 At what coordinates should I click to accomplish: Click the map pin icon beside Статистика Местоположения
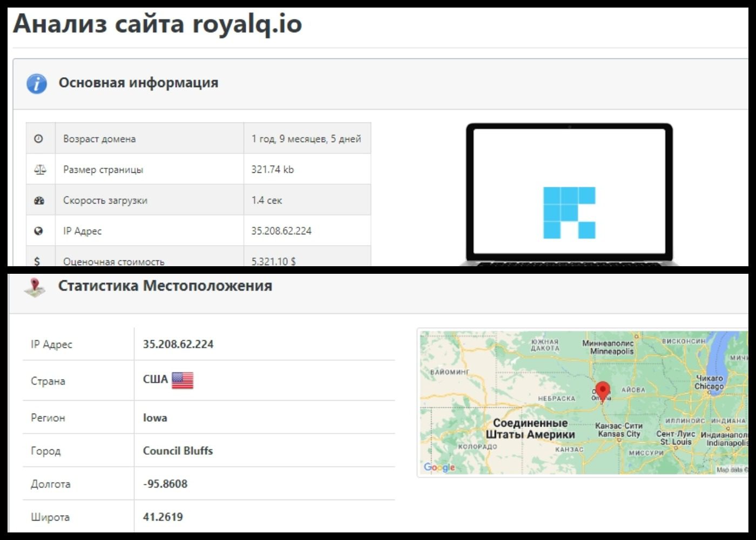click(x=35, y=287)
